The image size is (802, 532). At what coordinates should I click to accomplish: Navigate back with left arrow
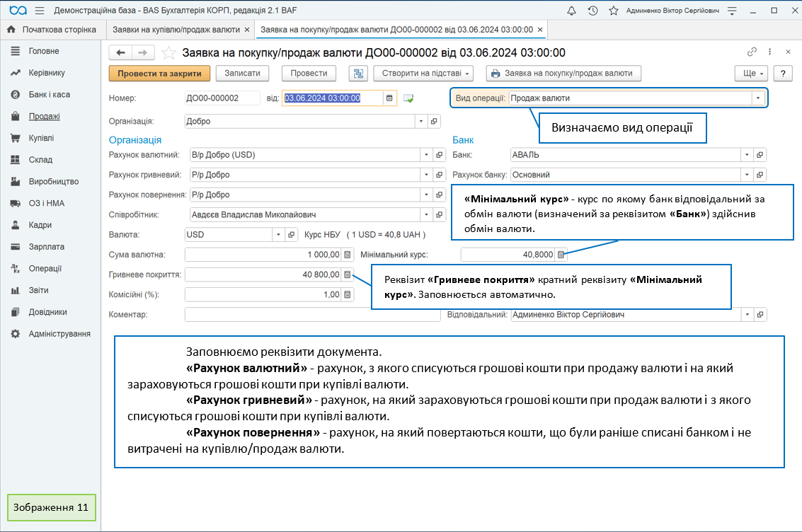(120, 52)
